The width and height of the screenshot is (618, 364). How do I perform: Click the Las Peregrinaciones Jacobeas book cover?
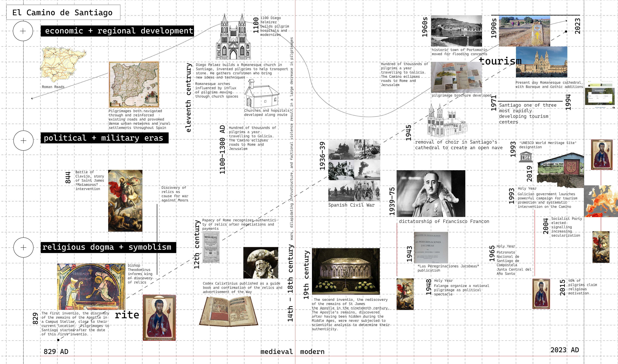pos(431,248)
